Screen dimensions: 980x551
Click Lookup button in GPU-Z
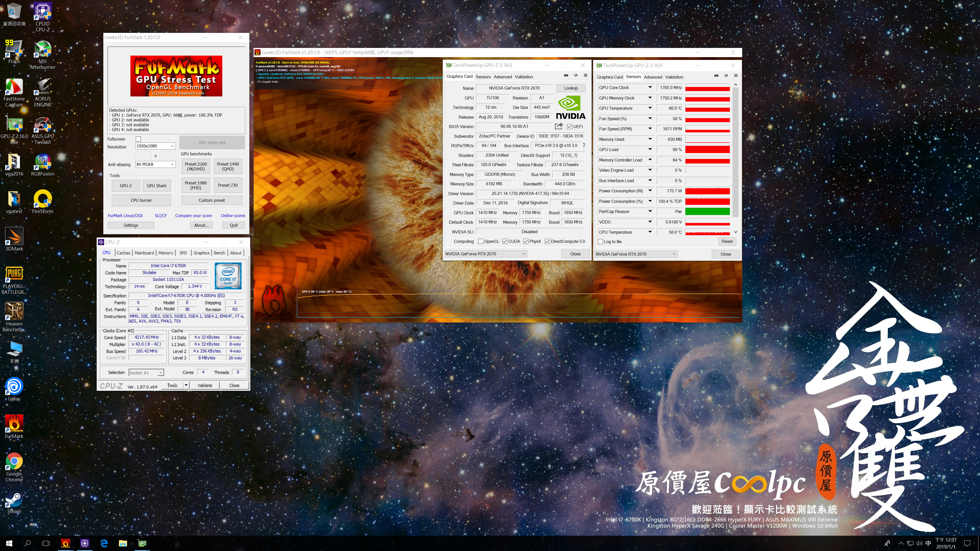[571, 88]
